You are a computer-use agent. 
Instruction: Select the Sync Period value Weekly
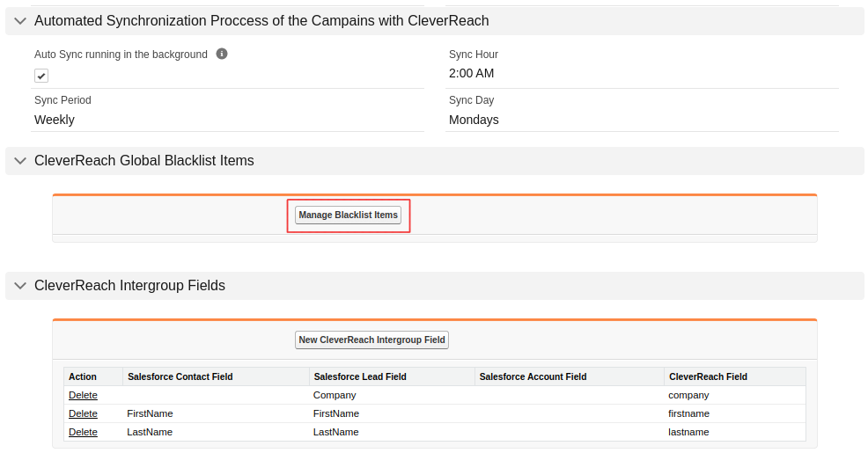55,120
